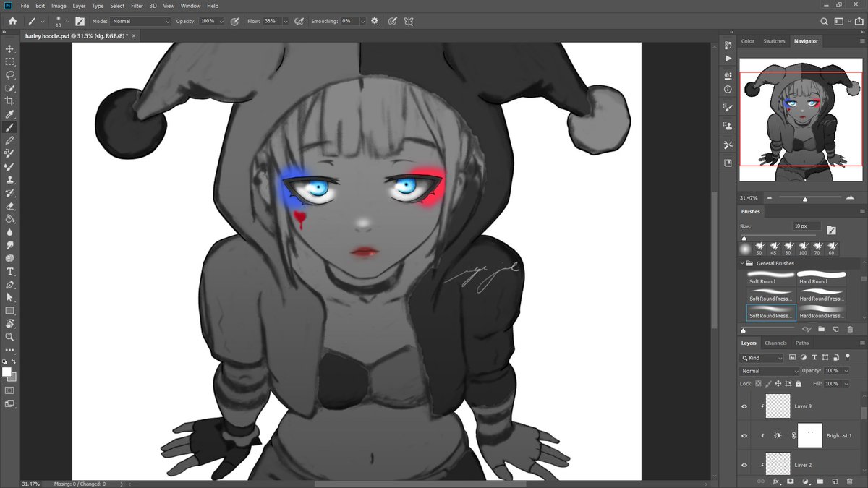The height and width of the screenshot is (488, 868).
Task: Hide the Brightness adjustment layer eye
Action: tap(744, 435)
